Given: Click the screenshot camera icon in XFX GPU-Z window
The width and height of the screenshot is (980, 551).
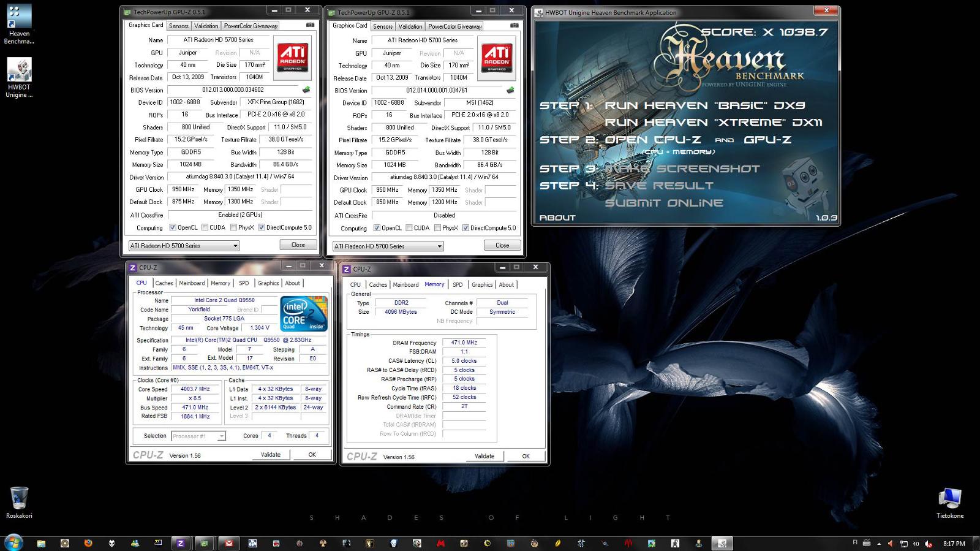Looking at the screenshot, I should click(x=311, y=25).
